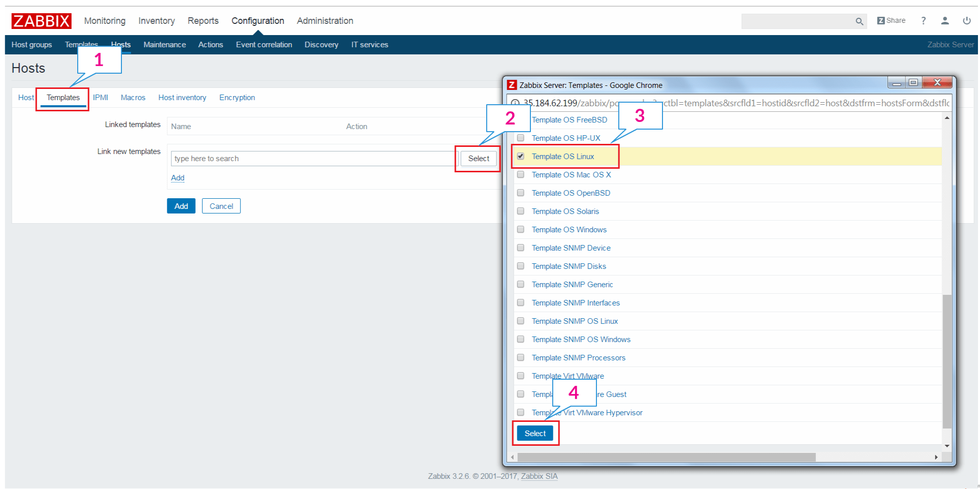
Task: Check the Template SNMP Processors checkbox
Action: pyautogui.click(x=521, y=357)
